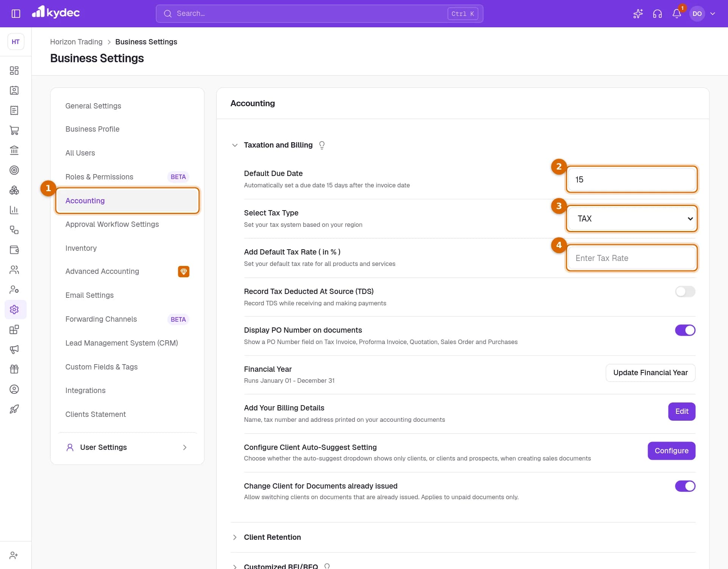Open the shopping cart icon in sidebar
Image resolution: width=728 pixels, height=569 pixels.
(14, 130)
